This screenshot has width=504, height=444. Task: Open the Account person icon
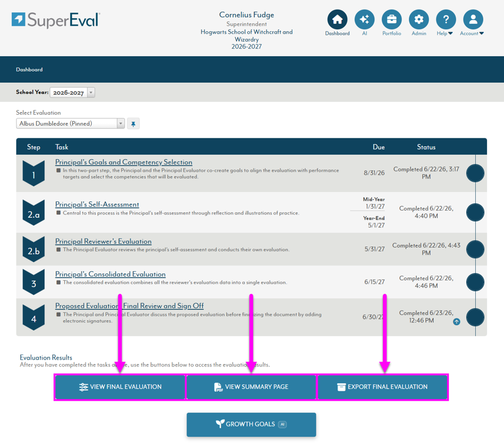point(473,19)
